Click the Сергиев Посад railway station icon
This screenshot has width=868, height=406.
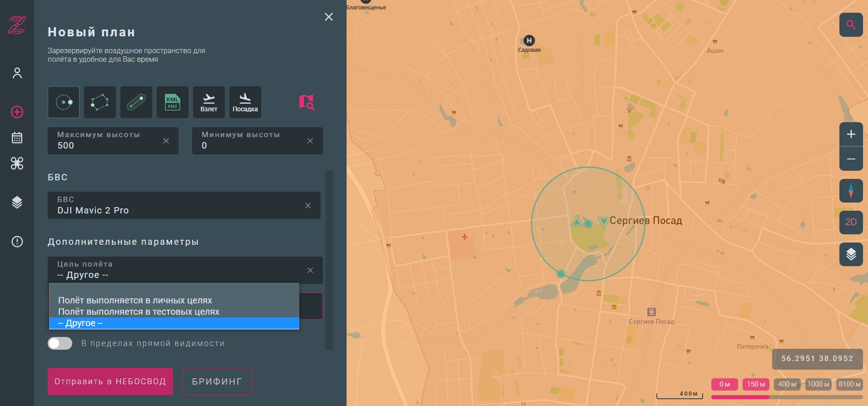coord(651,312)
